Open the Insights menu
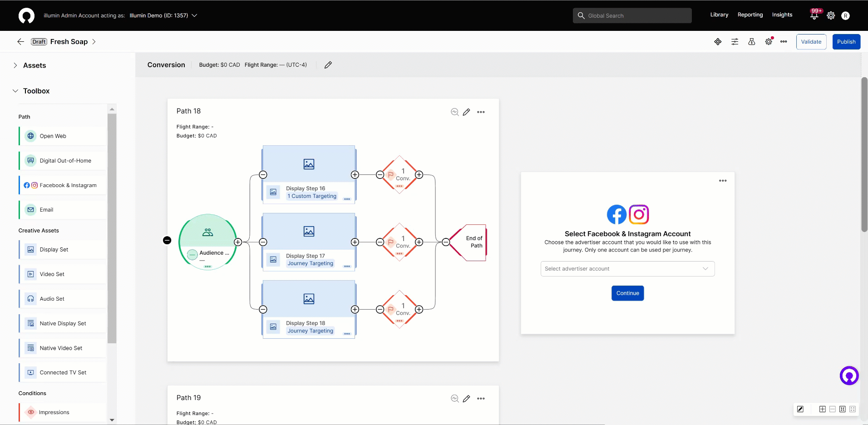 click(782, 15)
